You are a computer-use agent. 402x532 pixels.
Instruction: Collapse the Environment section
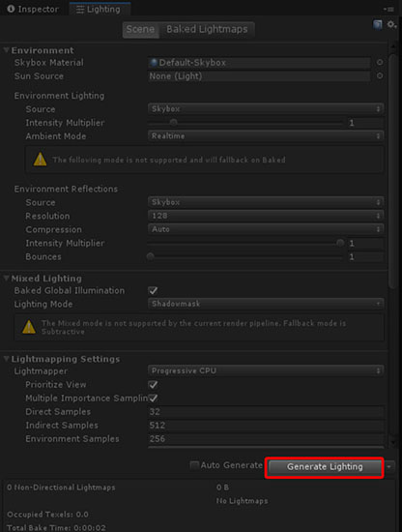[6, 50]
